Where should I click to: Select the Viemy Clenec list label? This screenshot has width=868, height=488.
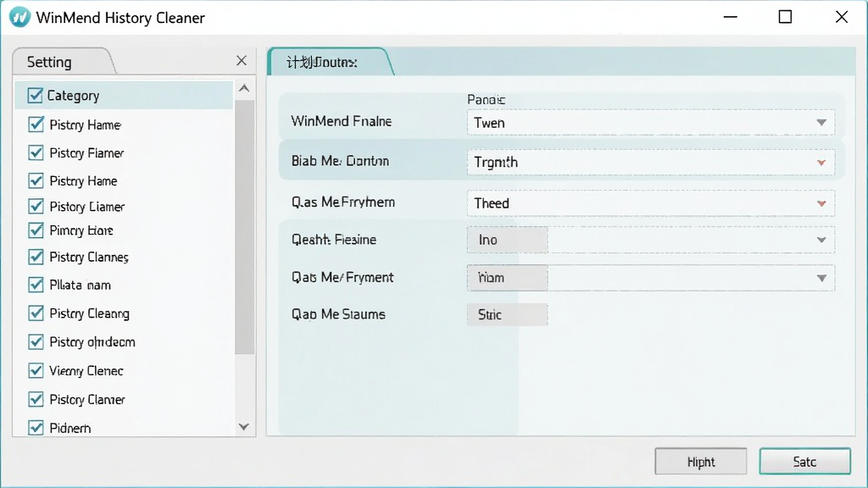[86, 371]
